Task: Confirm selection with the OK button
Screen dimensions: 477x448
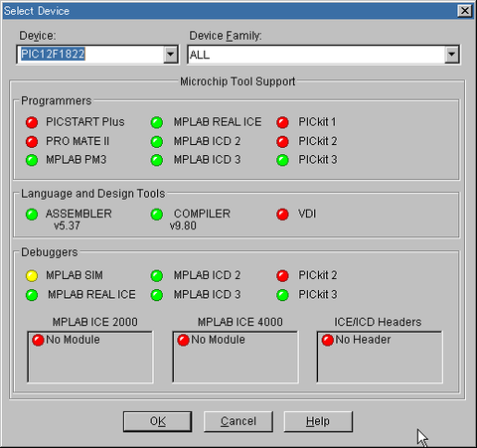Action: [157, 421]
